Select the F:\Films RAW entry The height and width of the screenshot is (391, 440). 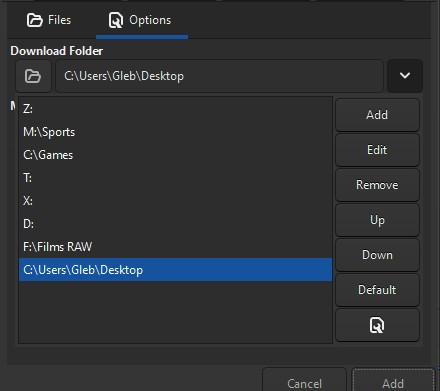tap(175, 247)
